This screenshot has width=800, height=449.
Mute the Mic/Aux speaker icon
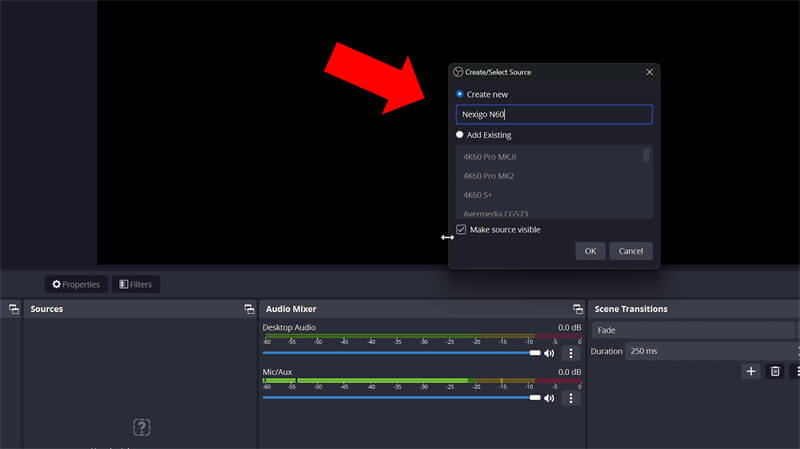(549, 398)
